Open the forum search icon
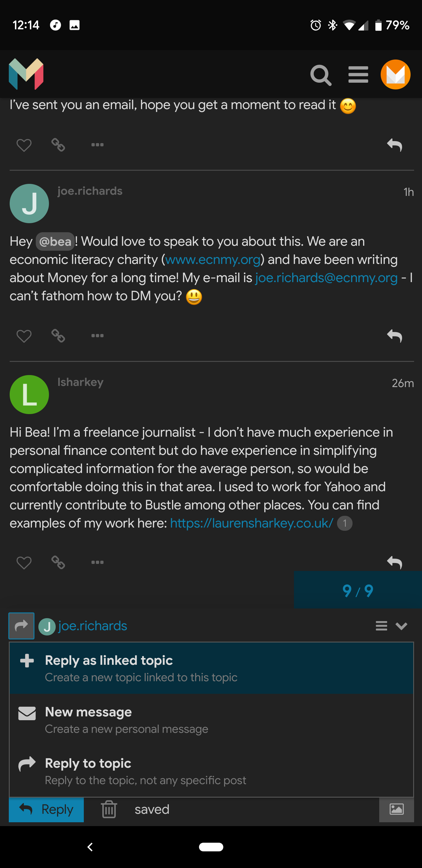This screenshot has width=422, height=868. click(x=320, y=75)
